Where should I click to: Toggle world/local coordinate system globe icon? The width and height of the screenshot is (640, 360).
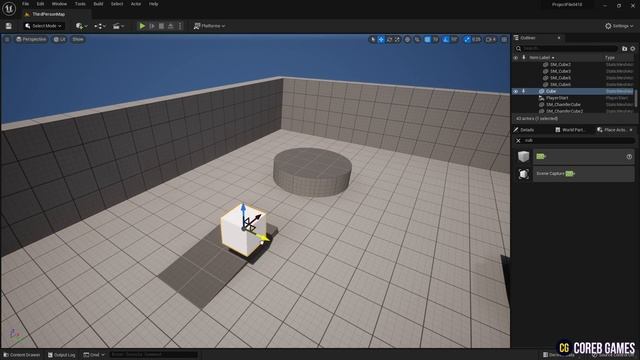click(407, 40)
